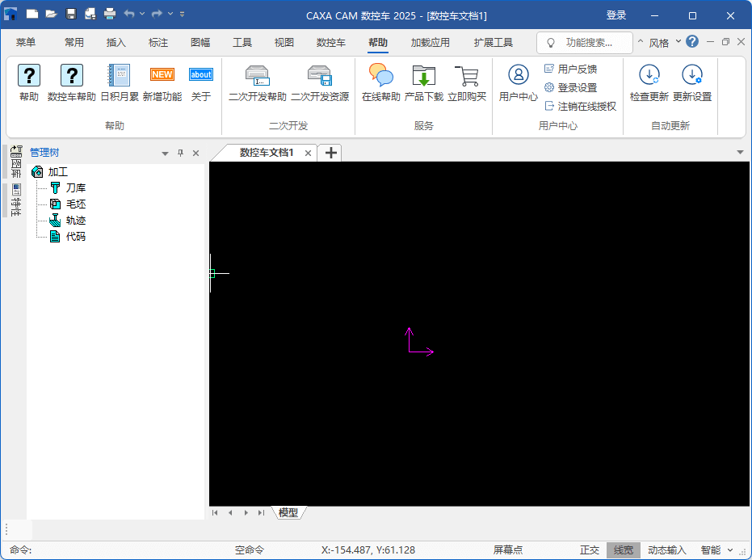Toggle 正交 mode in status bar
The height and width of the screenshot is (560, 752).
[590, 550]
